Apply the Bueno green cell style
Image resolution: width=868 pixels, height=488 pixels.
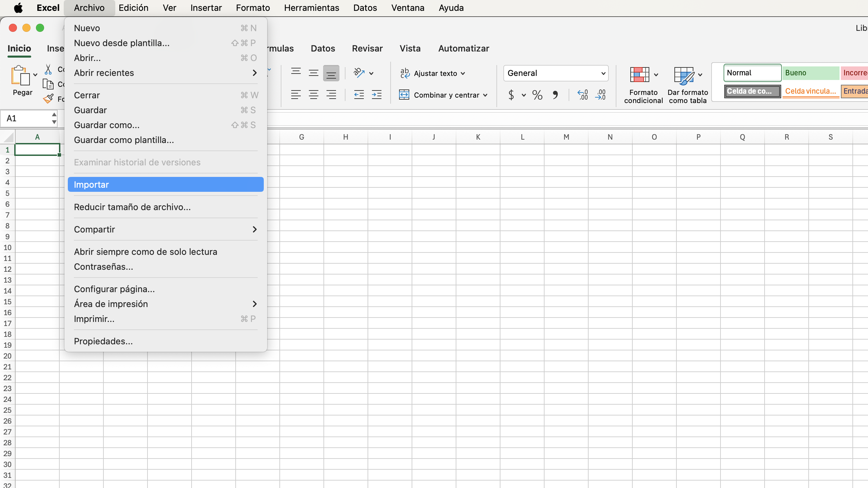click(x=810, y=73)
